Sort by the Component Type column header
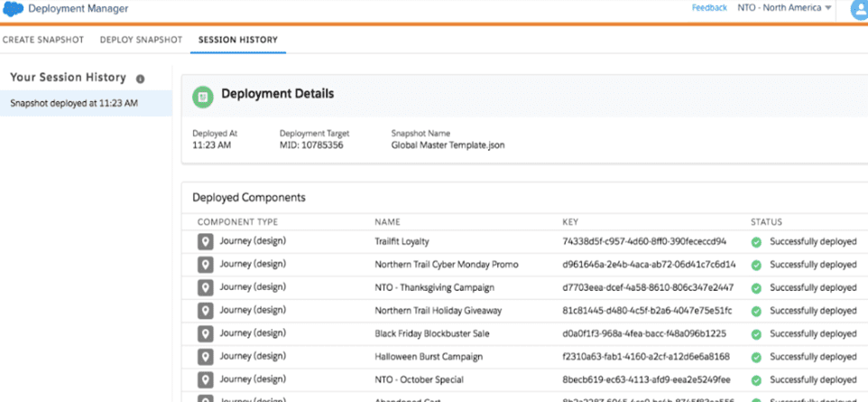The height and width of the screenshot is (402, 868). tap(237, 221)
